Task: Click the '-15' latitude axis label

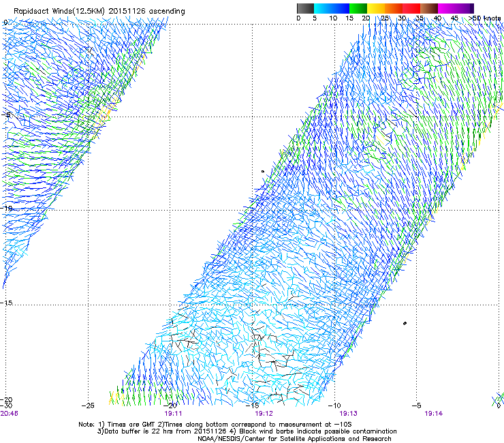Action: [7, 303]
